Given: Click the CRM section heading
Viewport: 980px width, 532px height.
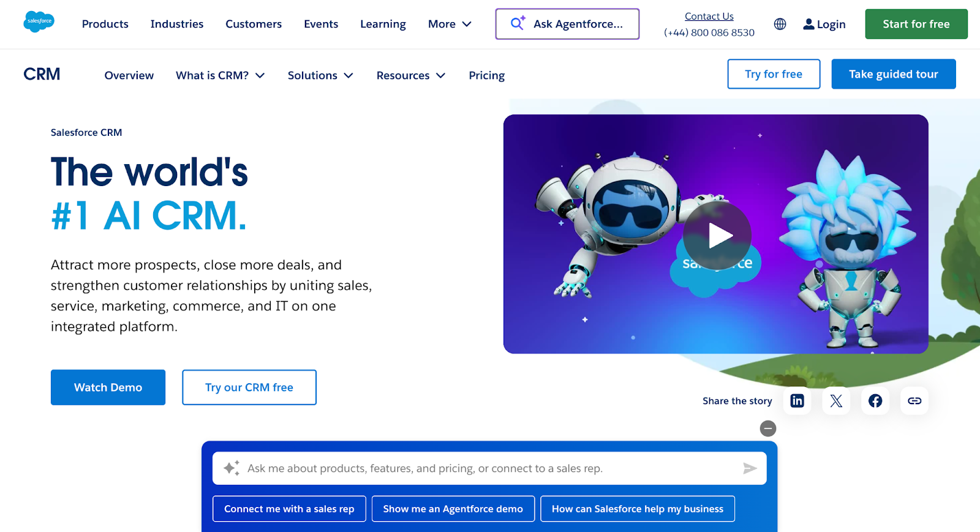Looking at the screenshot, I should tap(42, 74).
